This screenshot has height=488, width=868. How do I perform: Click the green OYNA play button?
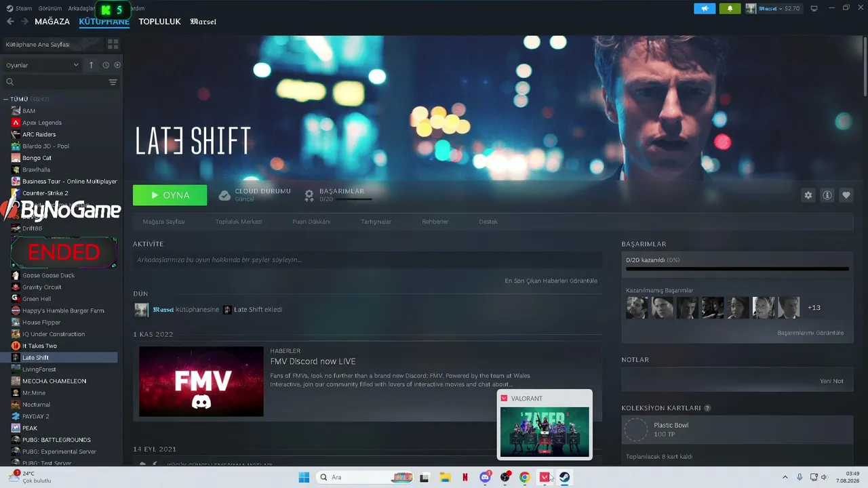[170, 195]
